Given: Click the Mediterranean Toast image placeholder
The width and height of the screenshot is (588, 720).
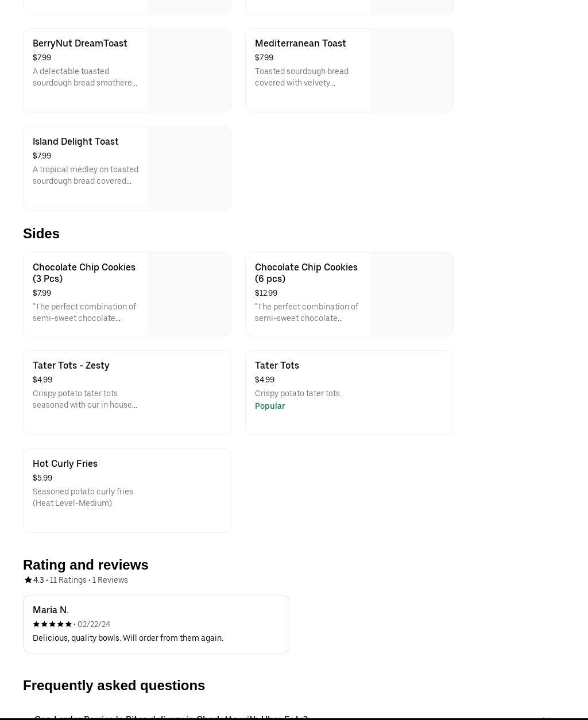Looking at the screenshot, I should 411,70.
